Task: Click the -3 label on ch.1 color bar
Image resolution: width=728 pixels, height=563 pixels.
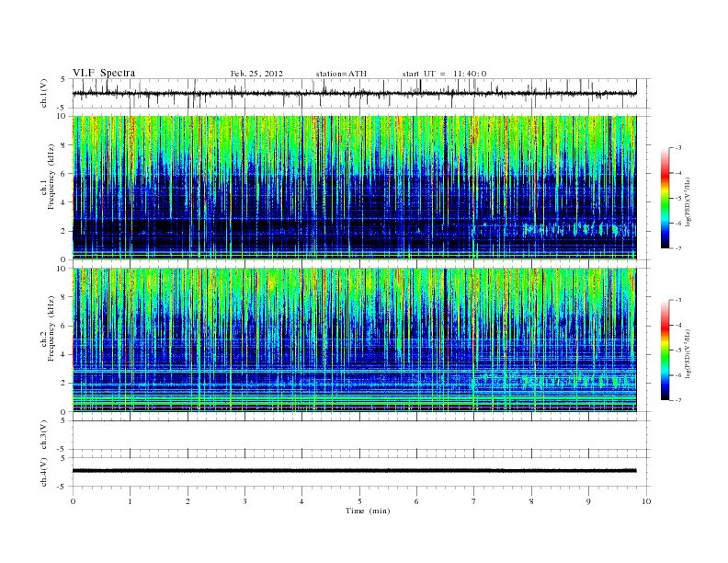Action: (677, 148)
